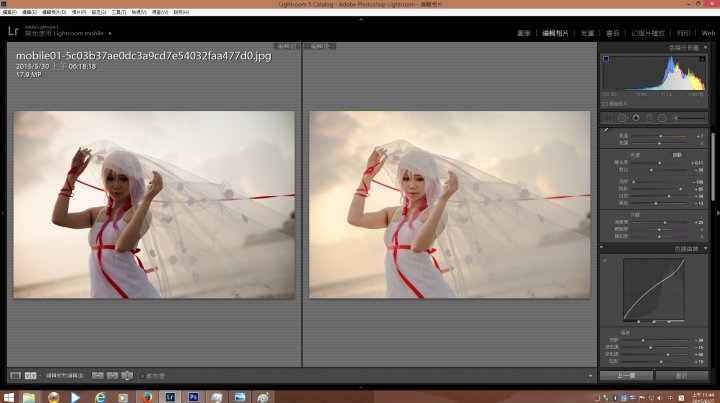The image size is (720, 403).
Task: Swap Before and After settings
Action: 127,375
